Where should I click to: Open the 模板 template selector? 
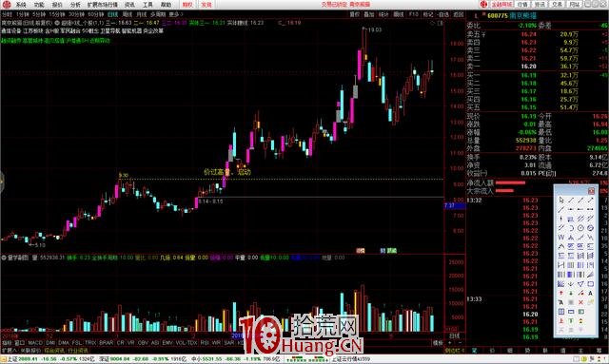coord(438,343)
